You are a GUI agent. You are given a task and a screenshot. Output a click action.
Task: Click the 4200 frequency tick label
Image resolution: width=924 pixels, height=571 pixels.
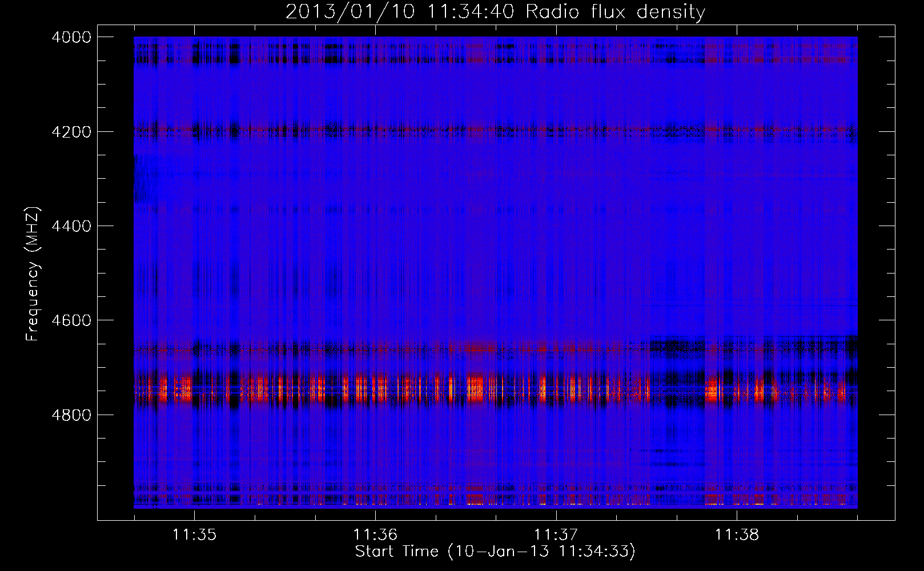(71, 132)
